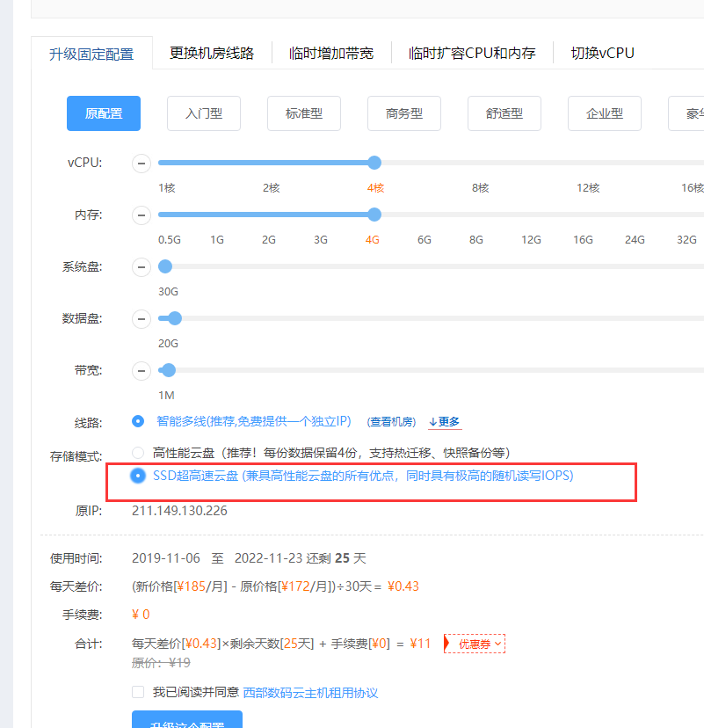
Task: Switch to 临时扩容CPU和内存 tab
Action: 472,53
